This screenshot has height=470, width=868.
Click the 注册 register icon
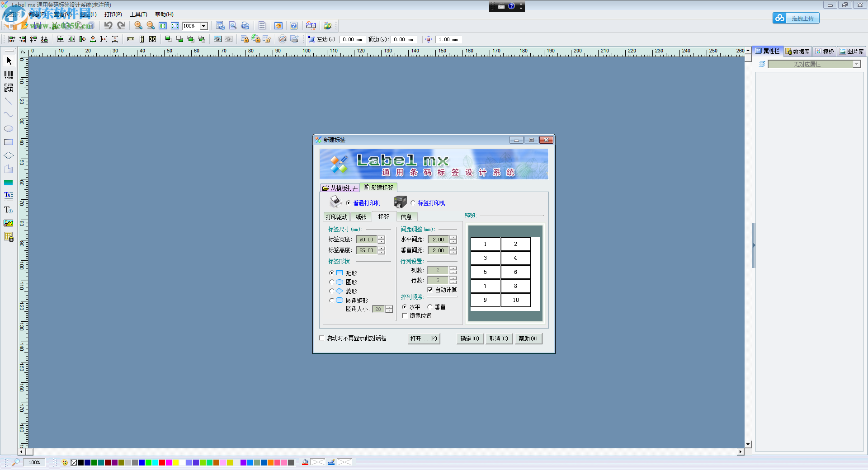311,26
